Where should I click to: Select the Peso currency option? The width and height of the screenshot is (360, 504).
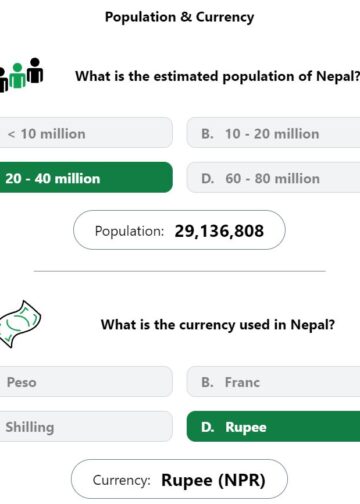point(86,382)
